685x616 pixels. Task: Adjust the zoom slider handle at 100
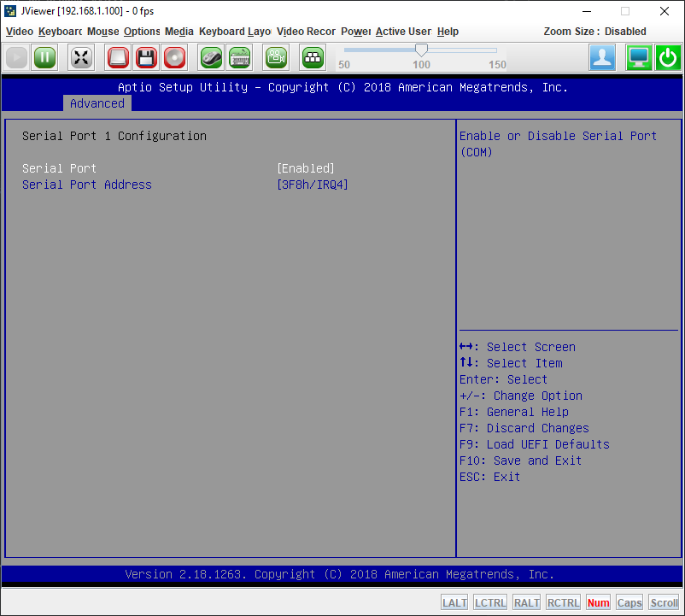[x=421, y=50]
